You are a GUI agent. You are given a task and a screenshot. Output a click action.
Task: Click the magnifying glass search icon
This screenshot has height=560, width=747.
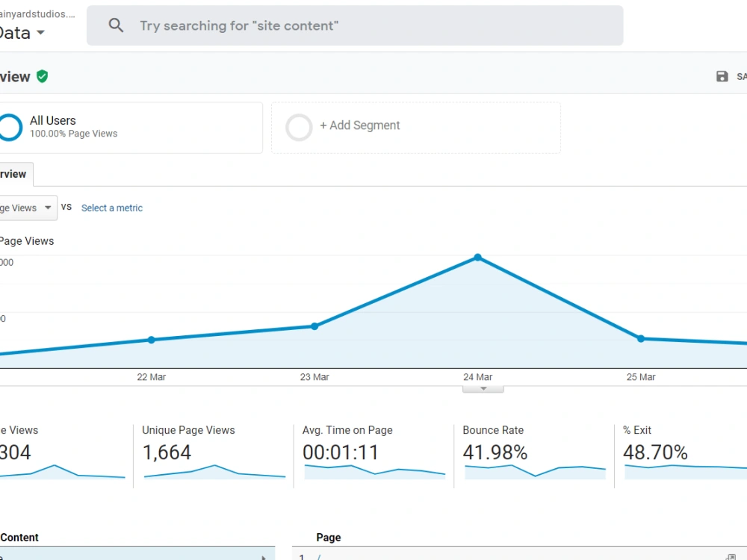[116, 25]
